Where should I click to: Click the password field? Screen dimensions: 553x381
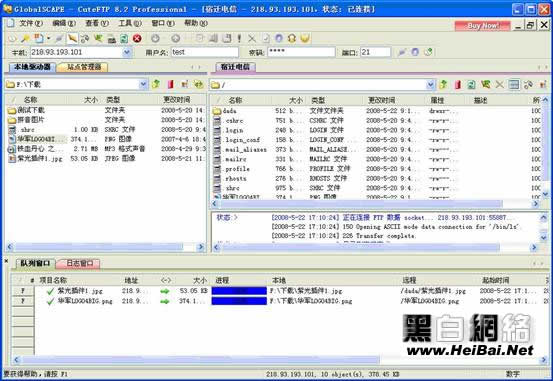[x=301, y=52]
